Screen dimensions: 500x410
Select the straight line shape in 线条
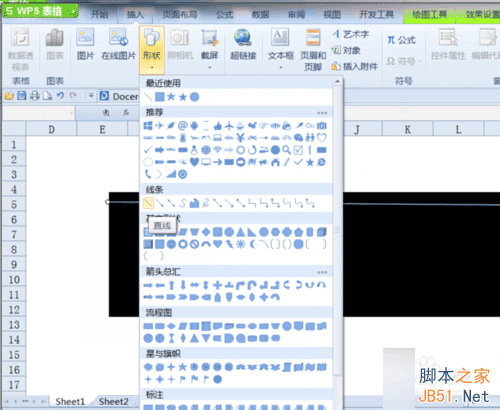point(148,203)
